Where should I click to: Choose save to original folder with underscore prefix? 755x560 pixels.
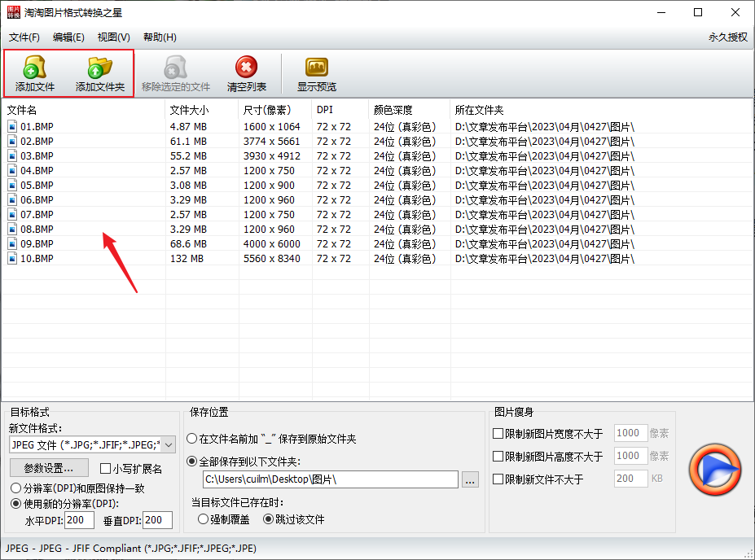[x=191, y=439]
